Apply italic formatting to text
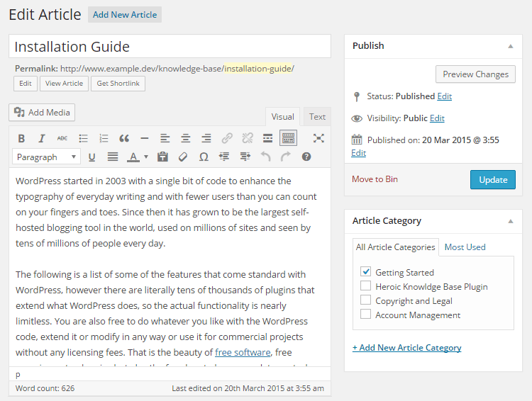This screenshot has height=401, width=532. [42, 138]
